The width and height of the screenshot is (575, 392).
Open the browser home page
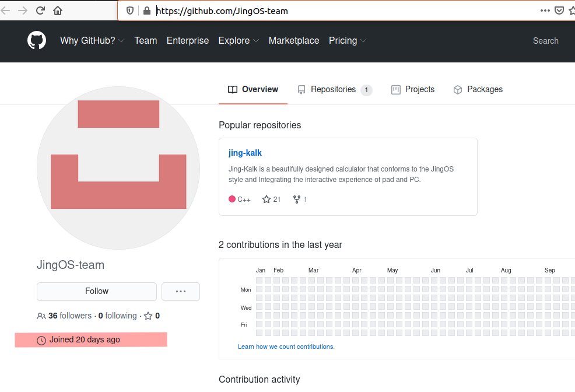(58, 10)
